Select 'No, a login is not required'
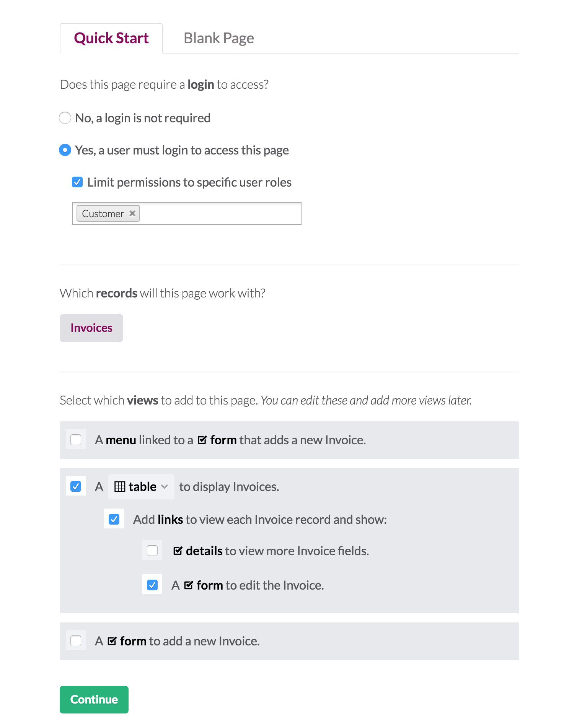The height and width of the screenshot is (728, 577). click(x=65, y=118)
